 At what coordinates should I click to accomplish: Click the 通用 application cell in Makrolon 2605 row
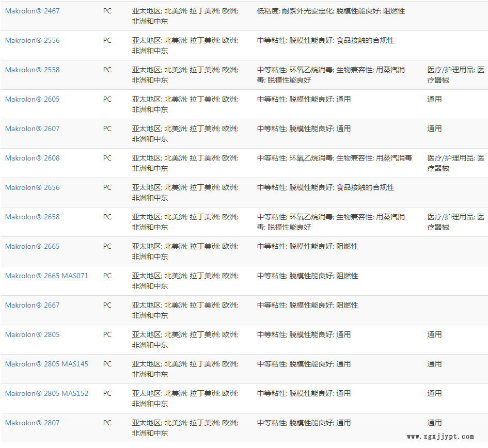click(434, 99)
